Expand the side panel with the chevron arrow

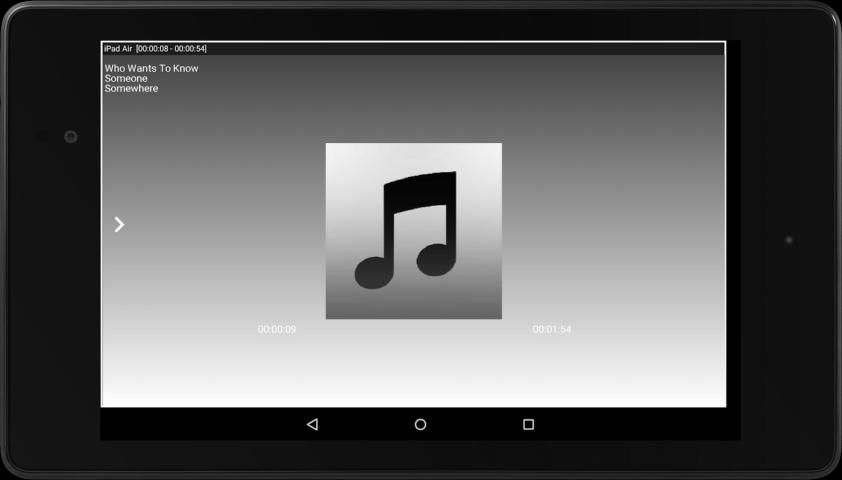[119, 225]
